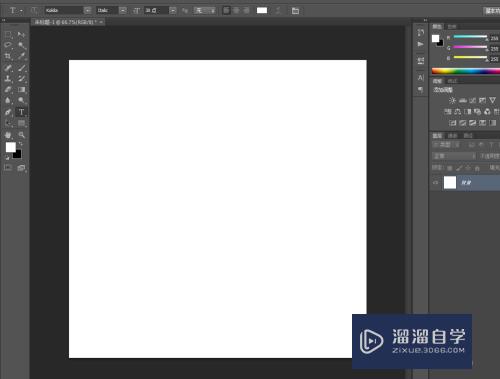This screenshot has height=379, width=500.
Task: Select the Rectangle shape tool
Action: pyautogui.click(x=21, y=123)
